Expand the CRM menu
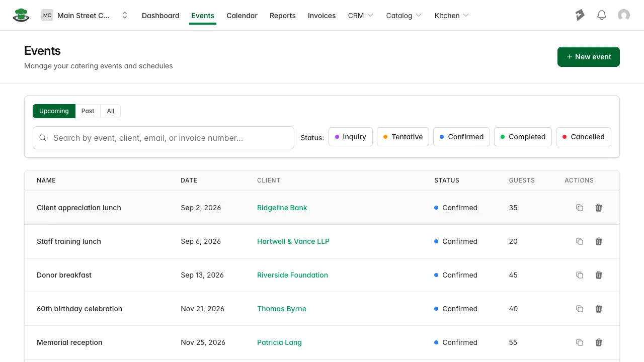The height and width of the screenshot is (362, 644). 361,16
